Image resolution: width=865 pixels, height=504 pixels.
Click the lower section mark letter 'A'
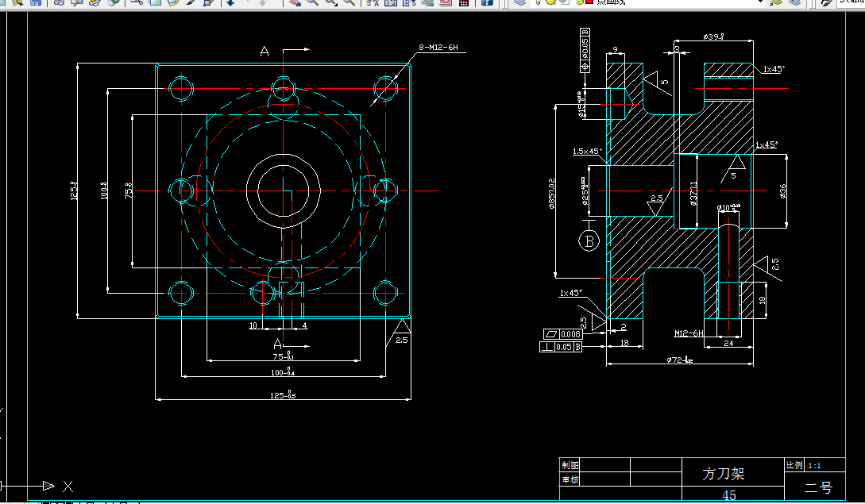tap(277, 344)
